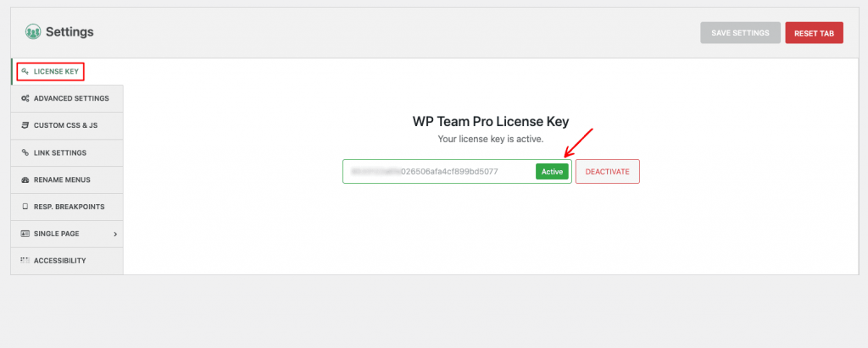Open the Single Page tab
868x348 pixels.
click(67, 234)
